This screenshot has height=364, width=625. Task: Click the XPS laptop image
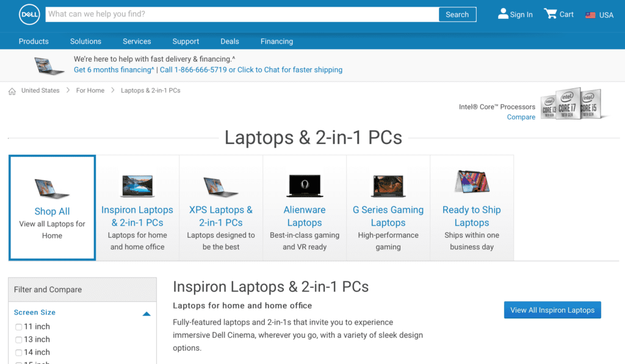220,187
